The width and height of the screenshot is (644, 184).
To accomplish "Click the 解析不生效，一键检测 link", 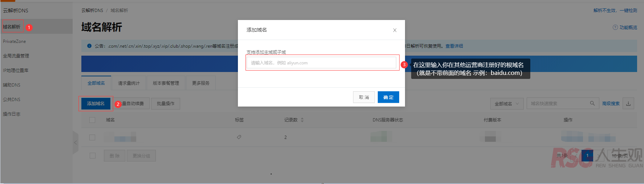I will click(x=615, y=10).
